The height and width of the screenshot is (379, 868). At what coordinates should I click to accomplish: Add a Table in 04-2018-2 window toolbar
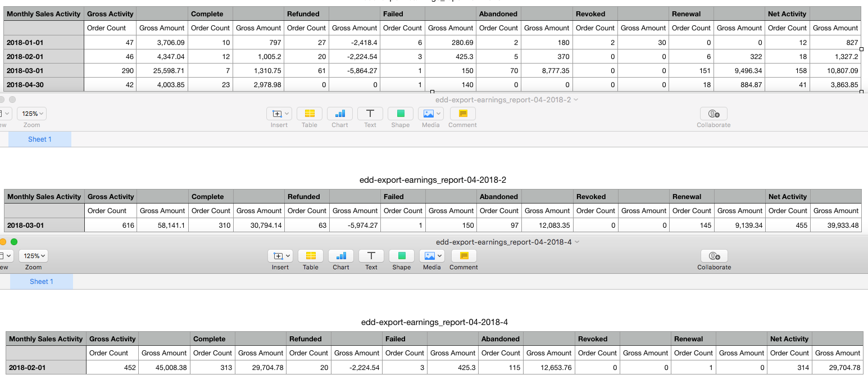[310, 114]
